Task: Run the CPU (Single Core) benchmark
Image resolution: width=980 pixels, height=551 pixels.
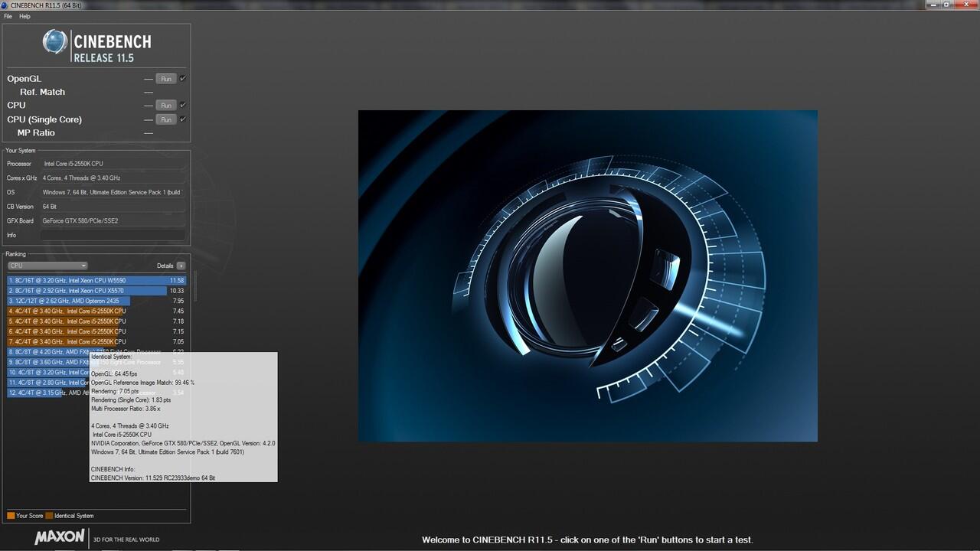Action: tap(166, 119)
